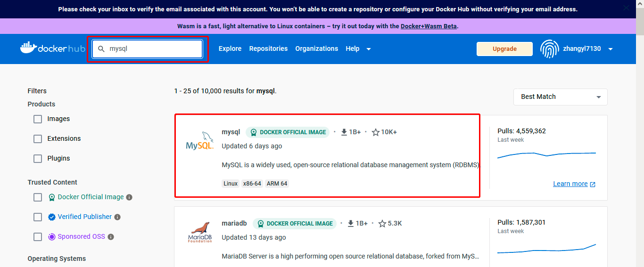Open the Docker+Wasm Beta link
This screenshot has height=267, width=644.
(x=429, y=26)
